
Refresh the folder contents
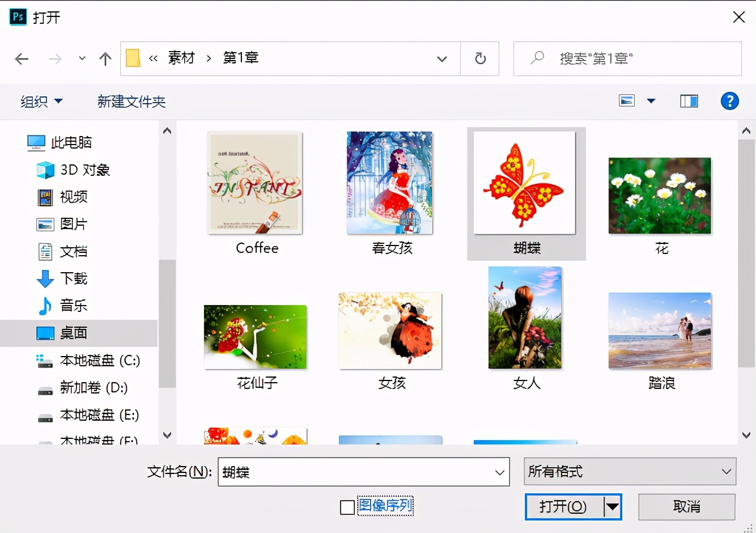(480, 58)
